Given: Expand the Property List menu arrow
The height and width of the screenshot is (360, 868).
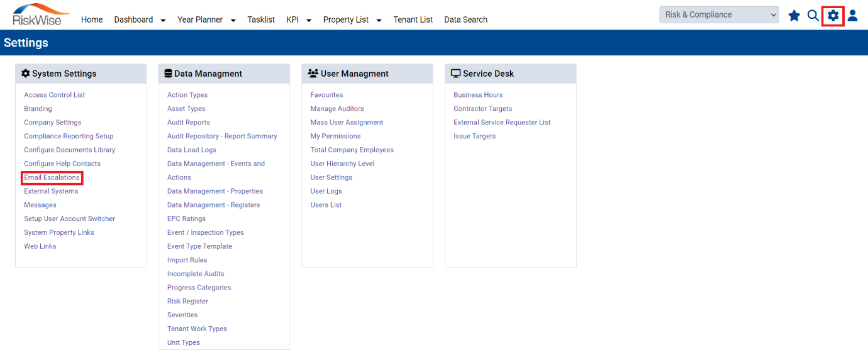Looking at the screenshot, I should [x=379, y=20].
